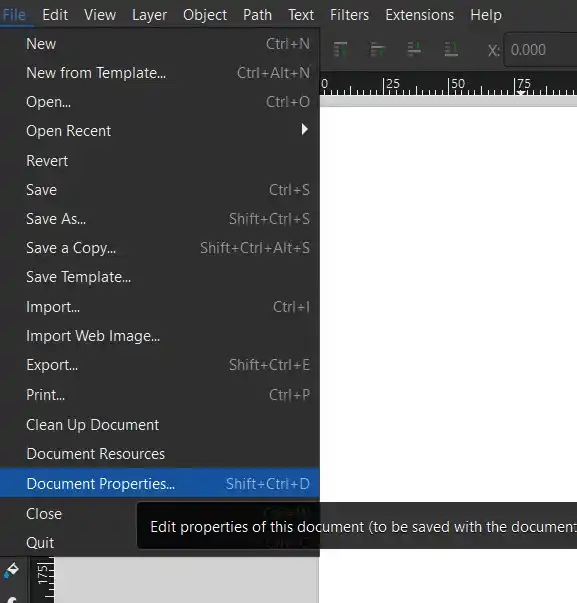This screenshot has width=577, height=603.
Task: Open the Help menu
Action: tap(486, 15)
